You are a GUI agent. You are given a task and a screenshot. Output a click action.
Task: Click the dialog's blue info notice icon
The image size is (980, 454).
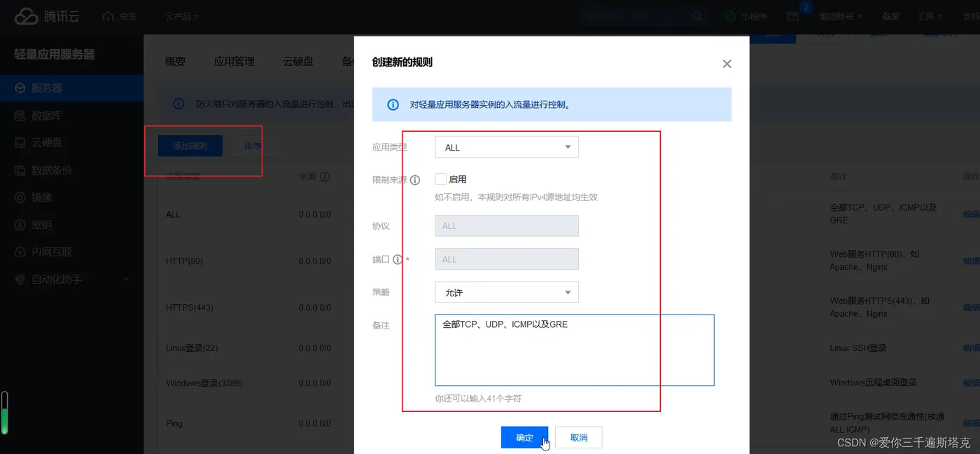coord(393,105)
